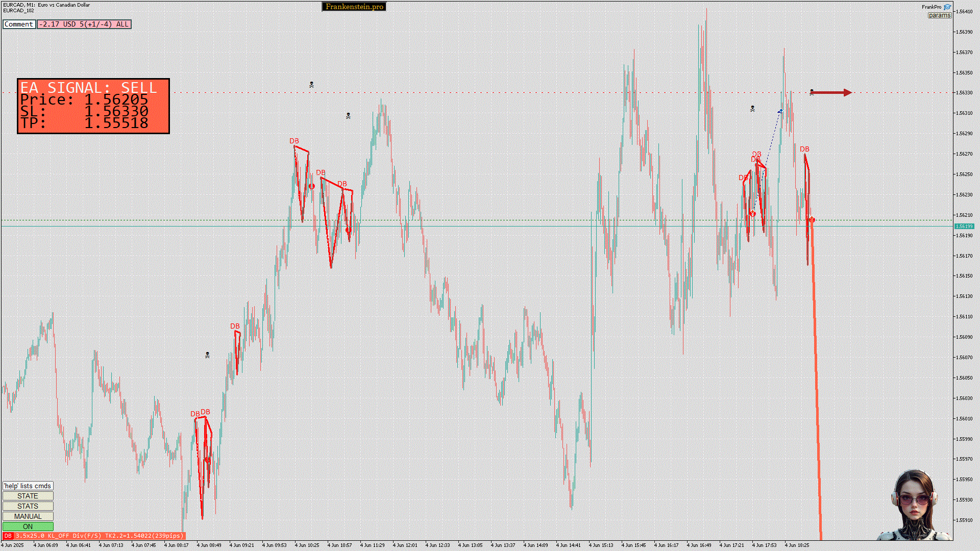This screenshot has width=980, height=551.
Task: Click the 1.56330 price scale label
Action: [x=964, y=93]
